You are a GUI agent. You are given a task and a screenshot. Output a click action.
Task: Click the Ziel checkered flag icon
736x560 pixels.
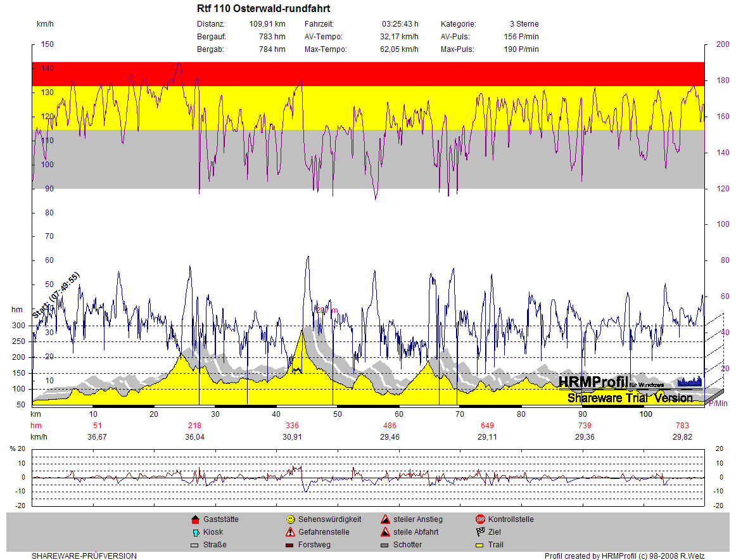480,532
